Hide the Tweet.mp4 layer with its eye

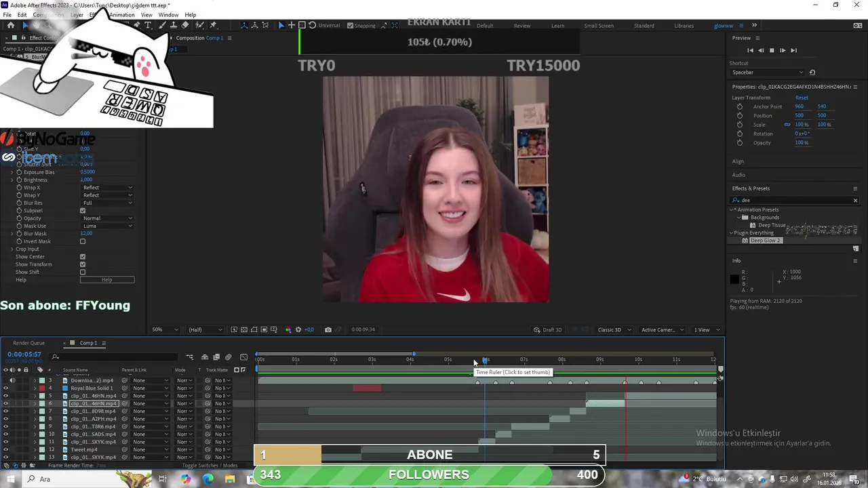[x=5, y=449]
